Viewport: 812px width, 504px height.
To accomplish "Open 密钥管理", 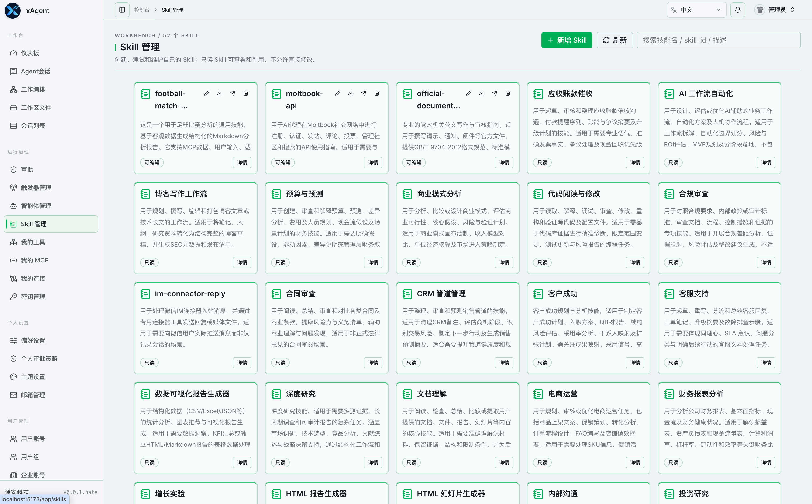I will click(51, 297).
